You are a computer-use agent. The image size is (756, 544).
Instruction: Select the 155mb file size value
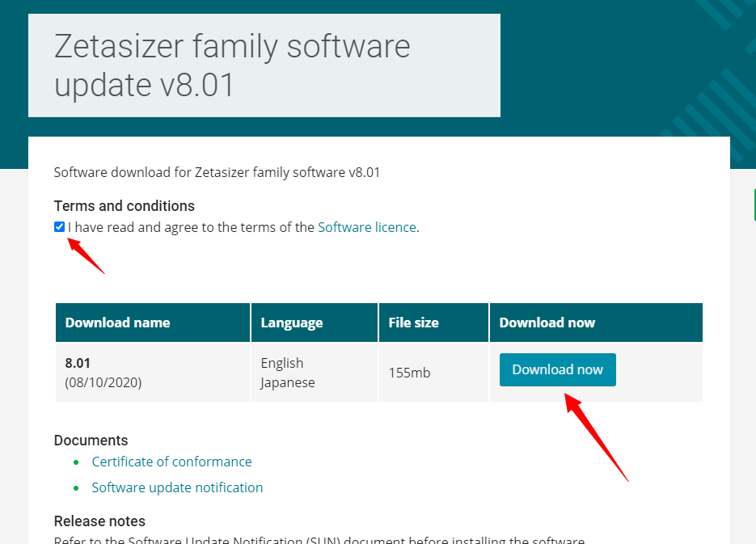point(409,373)
